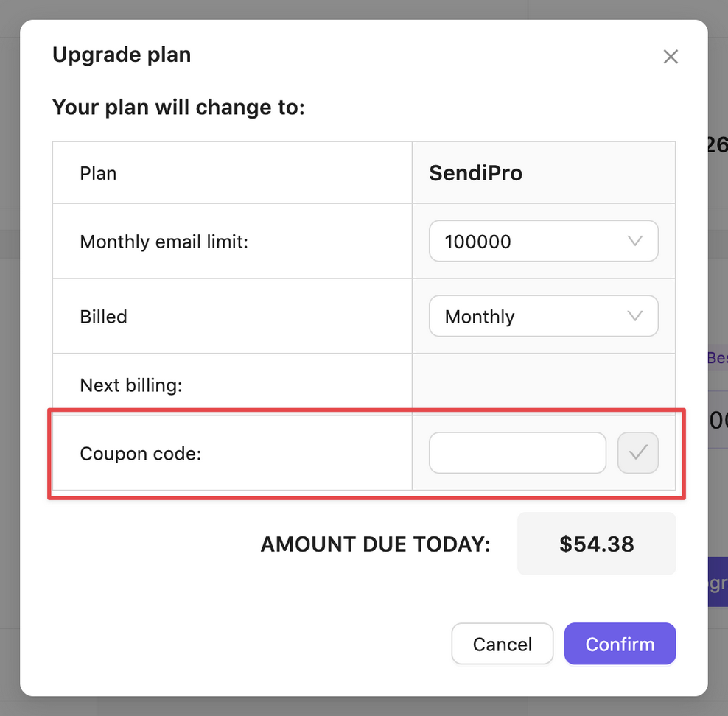Select the "Your plan will change to:" heading
Screen dimensions: 728x716
tap(178, 108)
